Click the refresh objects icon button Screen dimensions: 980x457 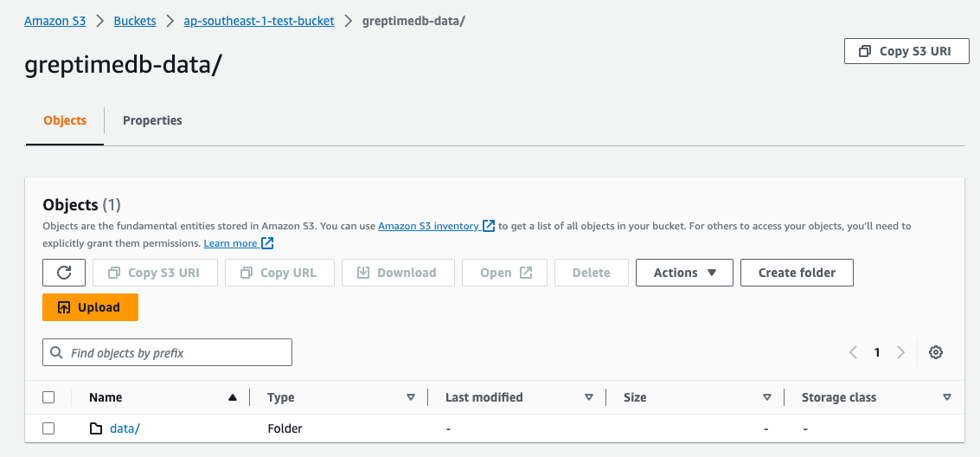(64, 273)
